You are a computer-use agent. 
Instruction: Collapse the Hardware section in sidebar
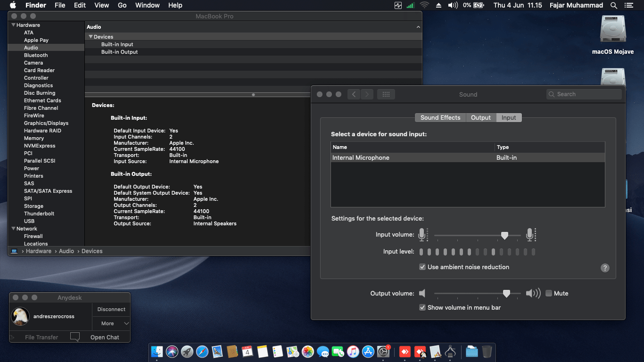[14, 25]
